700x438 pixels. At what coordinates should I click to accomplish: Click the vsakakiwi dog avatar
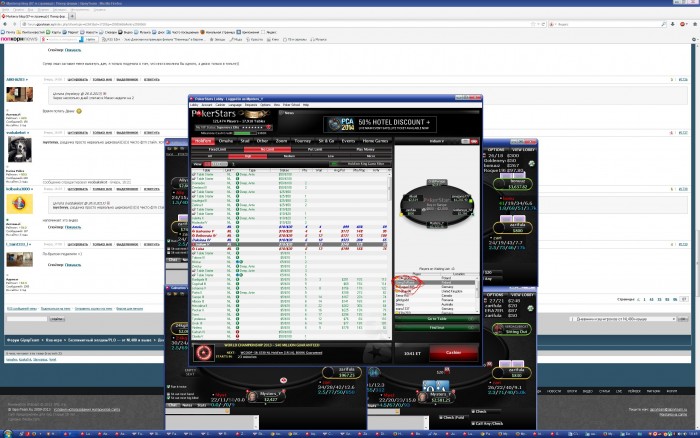(20, 150)
